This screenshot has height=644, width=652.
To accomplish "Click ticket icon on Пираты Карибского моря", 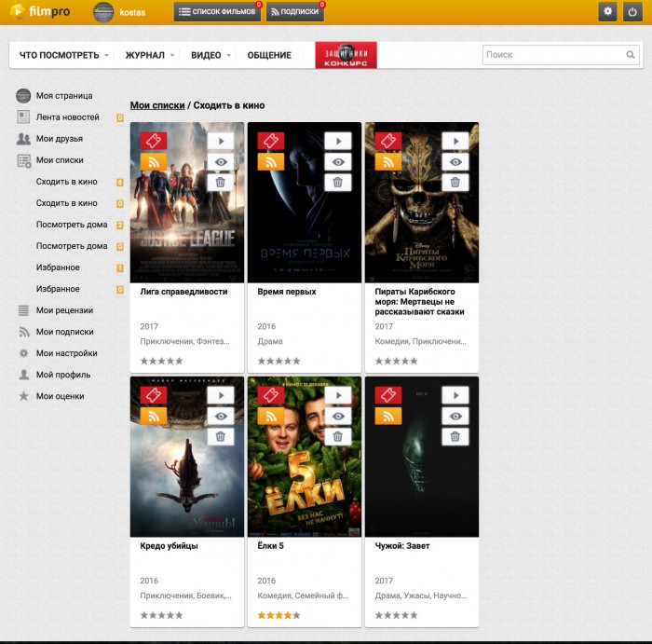I will pos(388,141).
